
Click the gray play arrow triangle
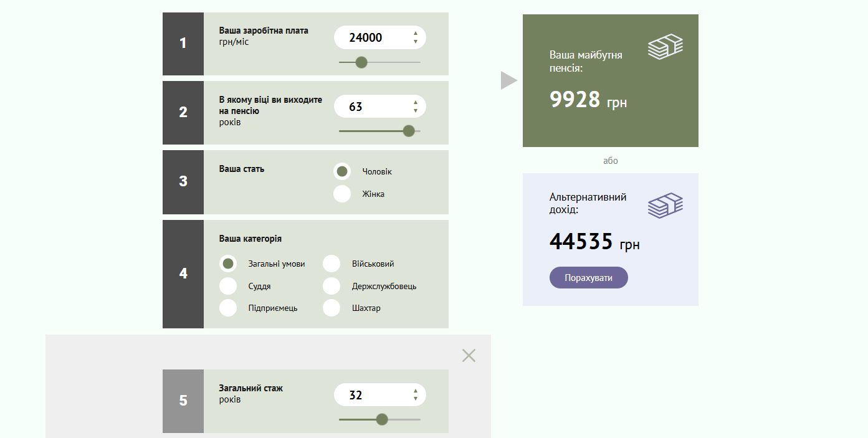coord(508,80)
